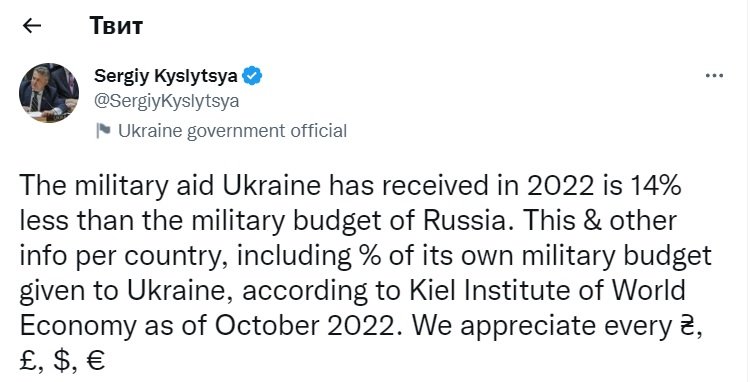Image resolution: width=751 pixels, height=382 pixels.
Task: Click the government flag icon
Action: tap(103, 130)
